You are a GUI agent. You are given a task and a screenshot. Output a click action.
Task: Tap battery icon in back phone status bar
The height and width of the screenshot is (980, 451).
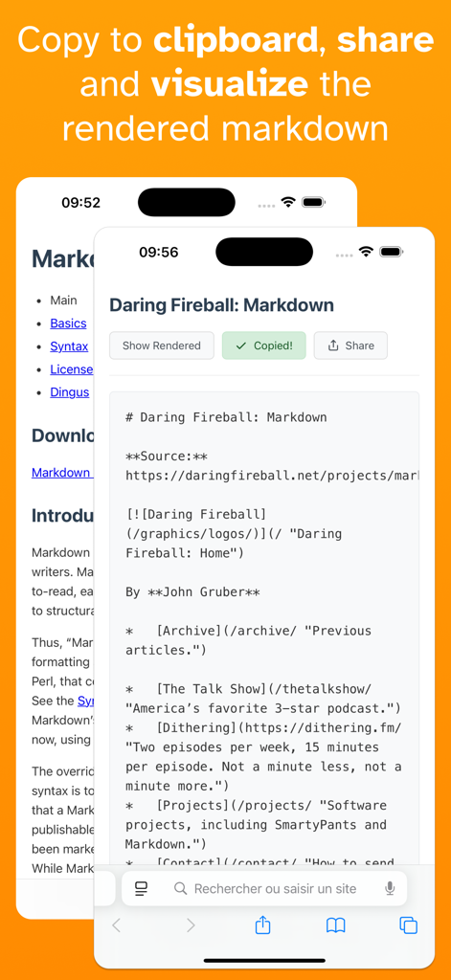point(313,203)
